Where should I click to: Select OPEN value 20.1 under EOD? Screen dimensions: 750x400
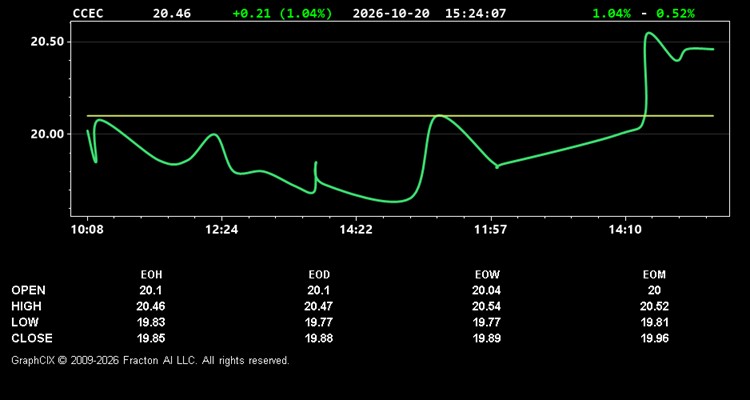click(x=319, y=290)
